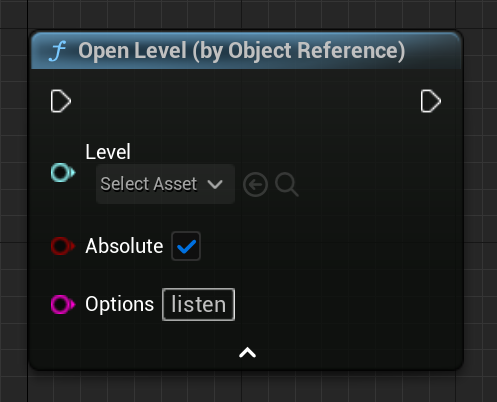Screen dimensions: 497x402
Task: Open the Select Asset dropdown
Action: 165,184
